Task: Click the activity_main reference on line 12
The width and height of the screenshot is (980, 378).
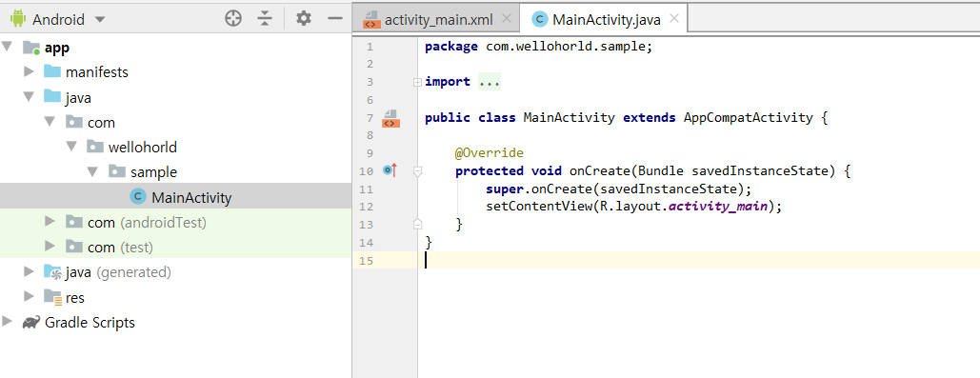Action: (x=717, y=207)
